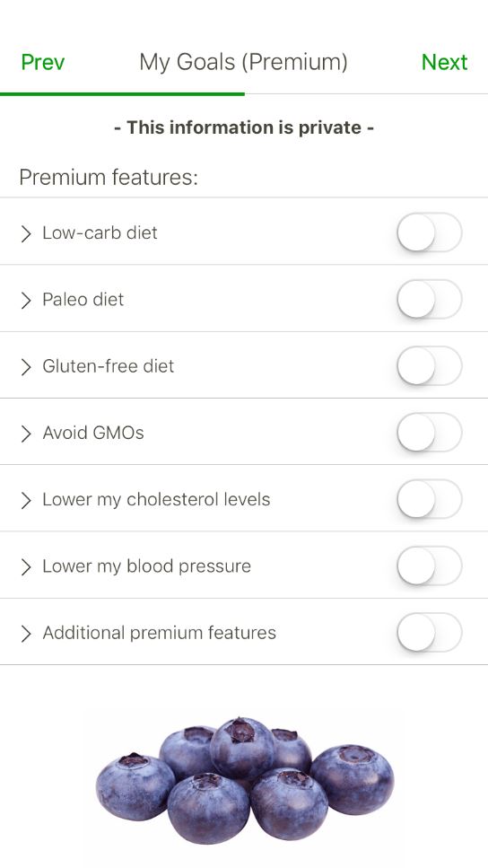Screen dimensions: 488x868
Task: Expand the Avoid GMOs chevron
Action: [25, 434]
